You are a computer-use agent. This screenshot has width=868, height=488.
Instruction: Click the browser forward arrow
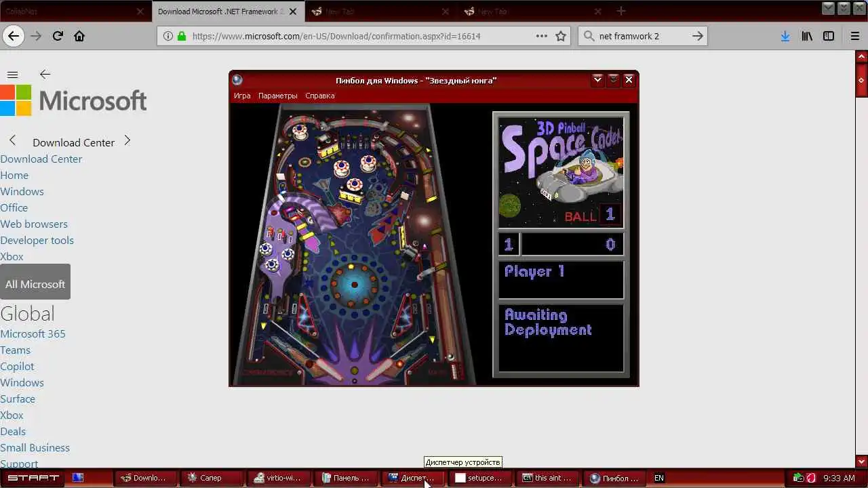(x=36, y=36)
